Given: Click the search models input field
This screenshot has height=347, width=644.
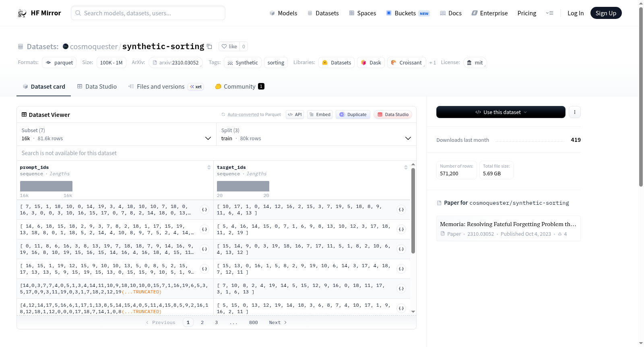Looking at the screenshot, I should (x=148, y=13).
